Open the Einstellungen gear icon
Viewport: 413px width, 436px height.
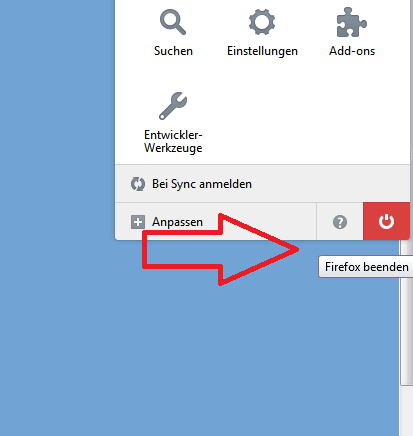point(262,22)
